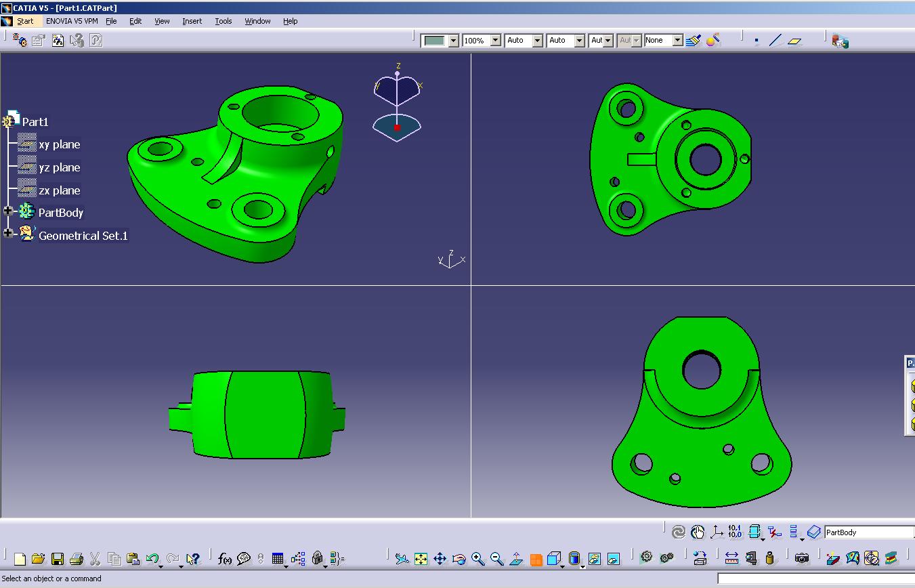
Task: Open the Design Table grid icon
Action: [278, 559]
